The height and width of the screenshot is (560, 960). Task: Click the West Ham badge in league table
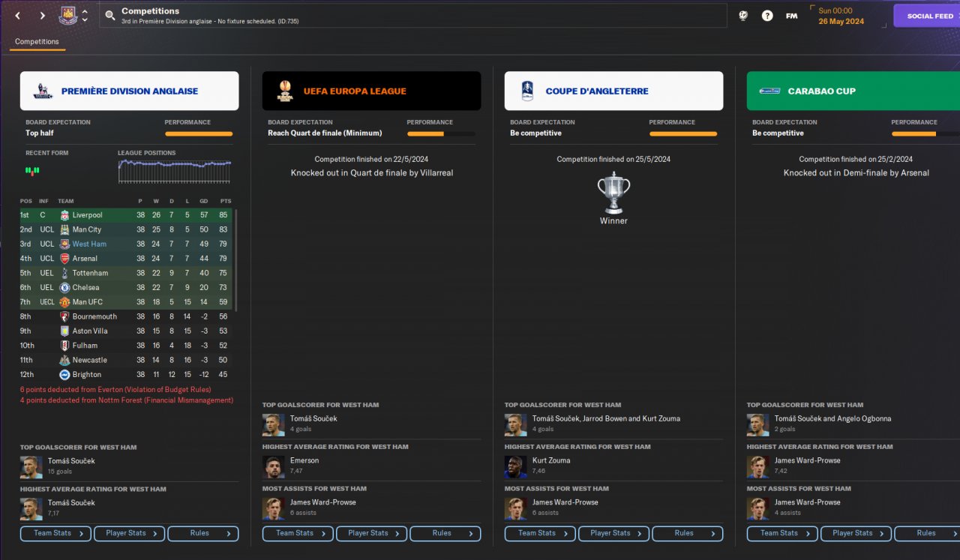tap(64, 244)
